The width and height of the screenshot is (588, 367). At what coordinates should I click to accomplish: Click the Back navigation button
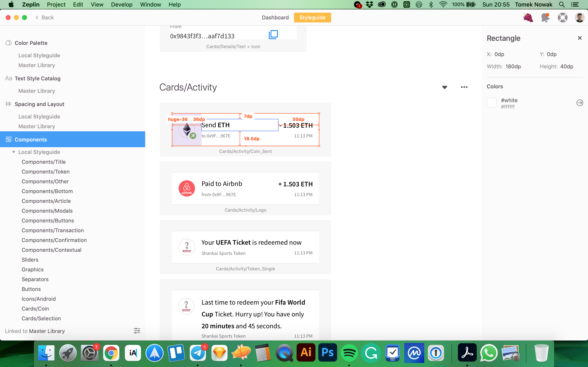tap(45, 17)
